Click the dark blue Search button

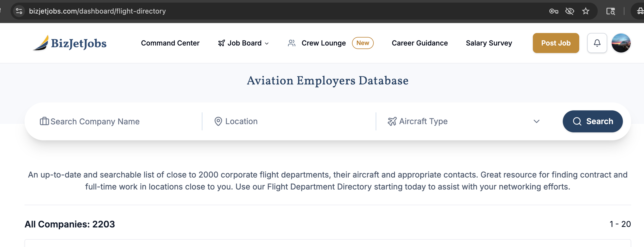593,121
